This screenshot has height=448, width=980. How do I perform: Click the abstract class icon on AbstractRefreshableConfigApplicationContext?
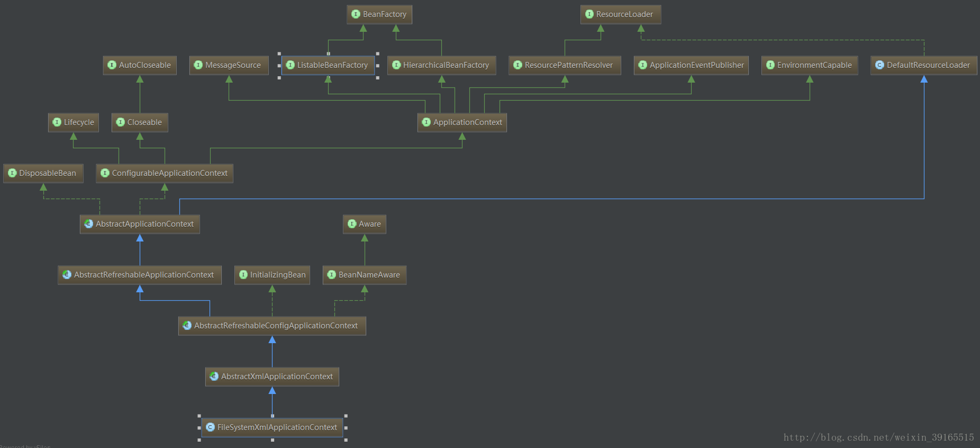coord(187,326)
